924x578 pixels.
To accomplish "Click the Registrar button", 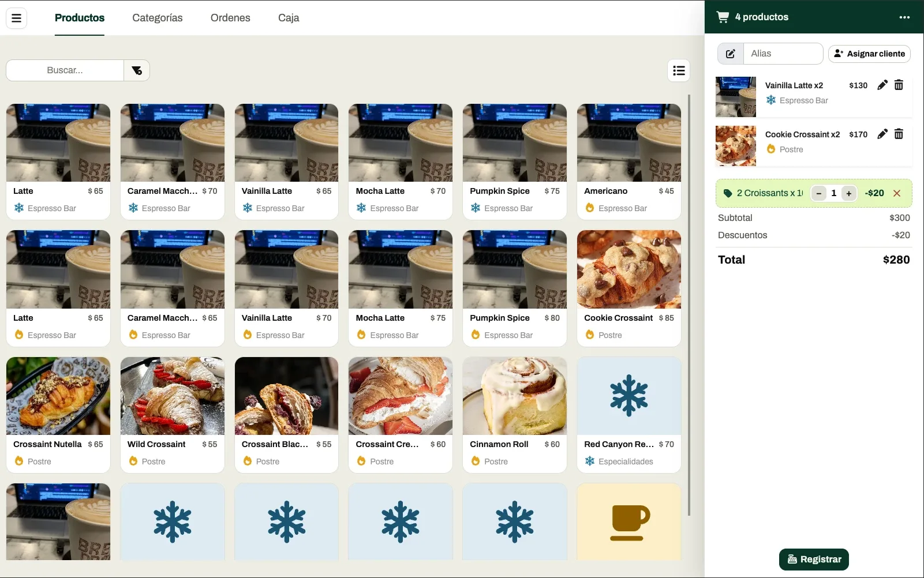I will [x=814, y=560].
